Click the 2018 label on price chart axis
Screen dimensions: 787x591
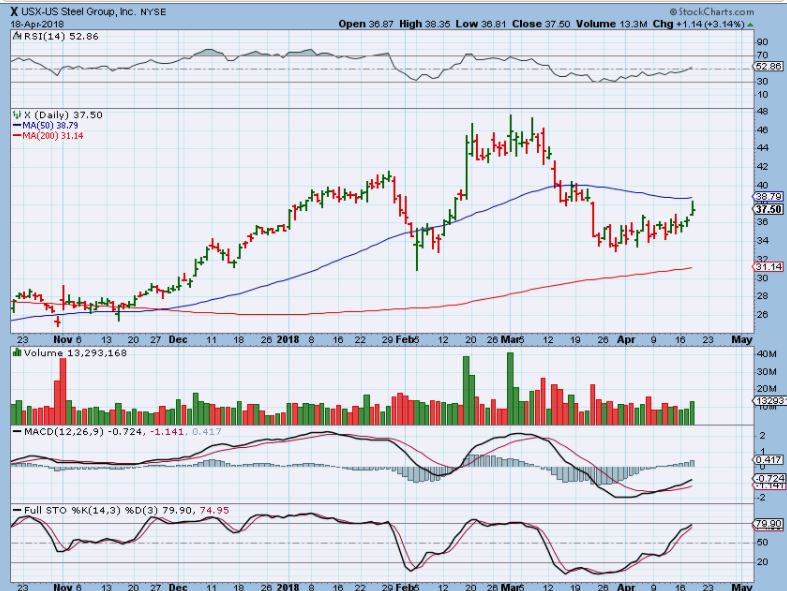pyautogui.click(x=288, y=339)
